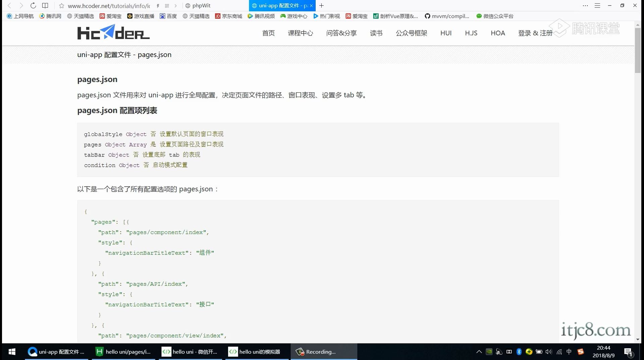Go to 首页 in site navigation
644x360 pixels.
tap(268, 33)
